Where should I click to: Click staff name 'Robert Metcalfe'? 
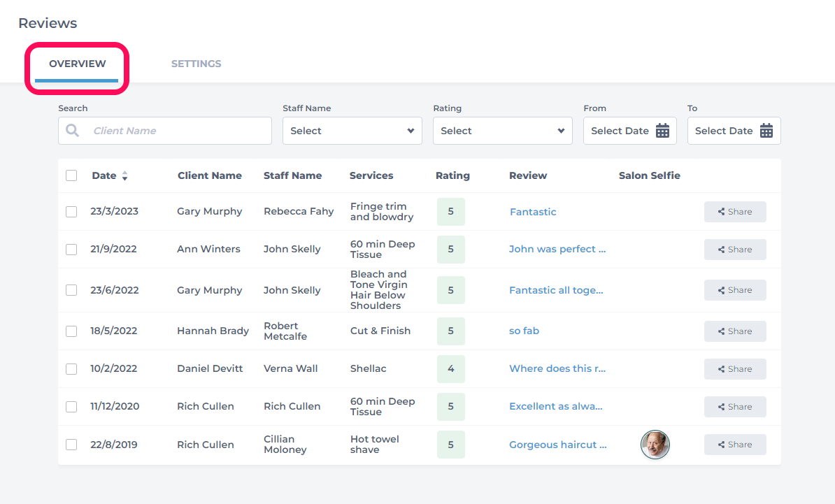pyautogui.click(x=285, y=331)
